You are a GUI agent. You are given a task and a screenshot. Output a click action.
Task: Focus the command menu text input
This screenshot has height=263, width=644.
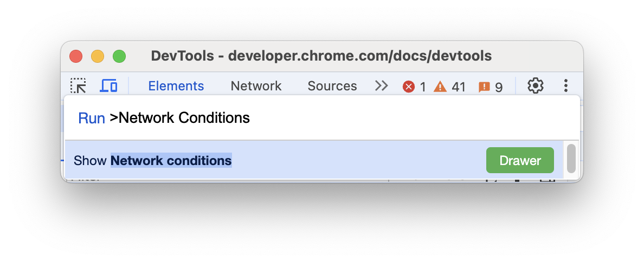pyautogui.click(x=325, y=118)
